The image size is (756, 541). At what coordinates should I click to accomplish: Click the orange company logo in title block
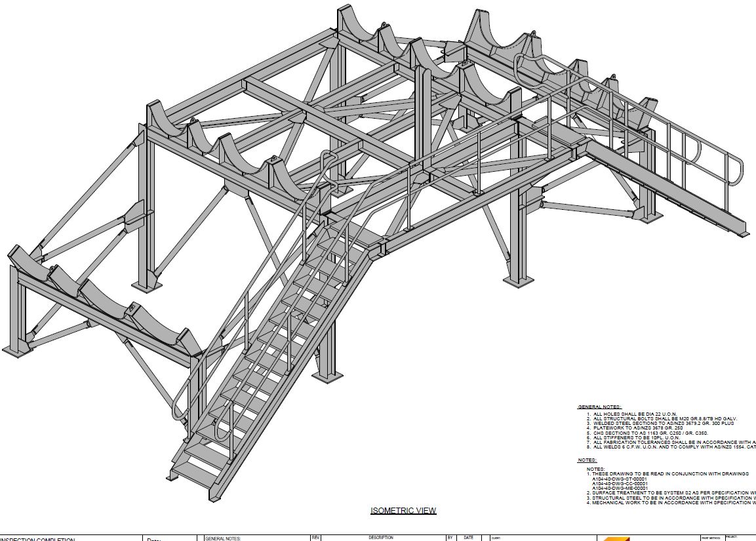(616, 538)
